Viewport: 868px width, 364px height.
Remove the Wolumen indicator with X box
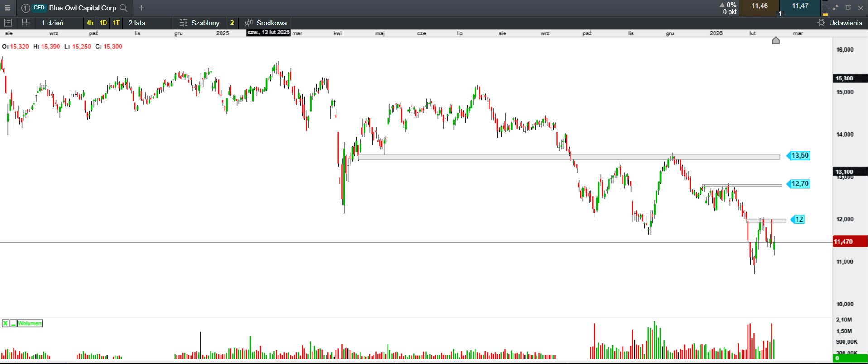(5, 323)
